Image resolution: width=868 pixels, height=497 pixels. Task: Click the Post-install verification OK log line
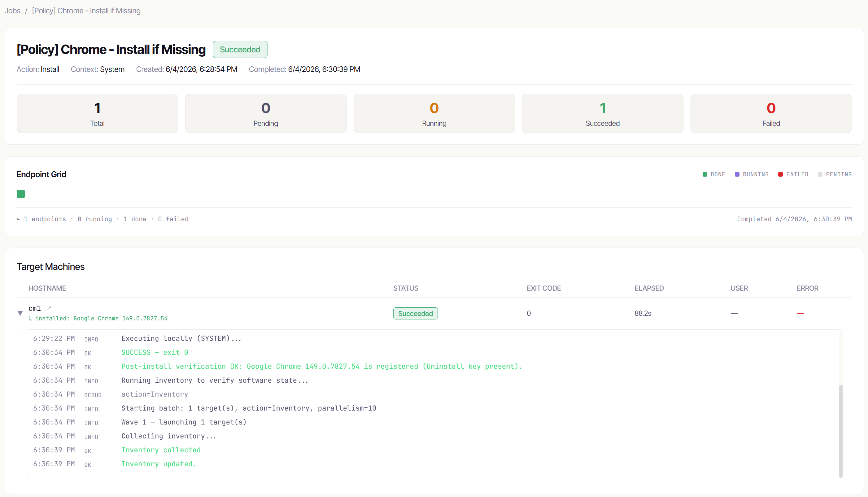pyautogui.click(x=322, y=366)
